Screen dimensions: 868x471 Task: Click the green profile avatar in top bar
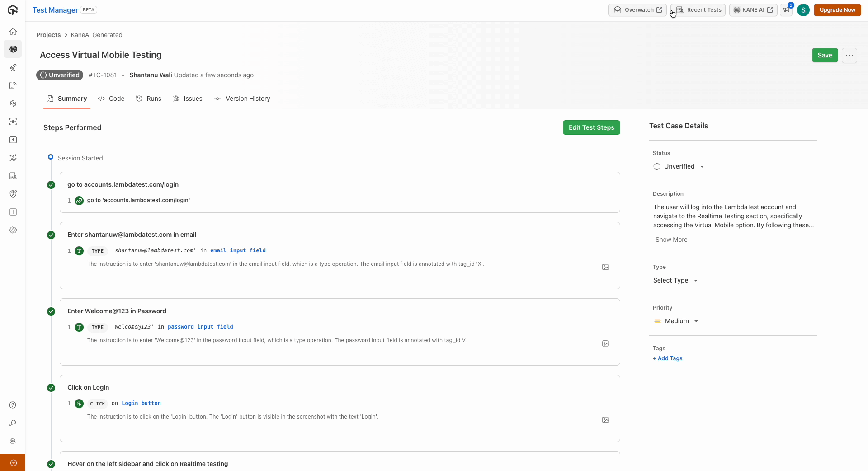coord(803,9)
